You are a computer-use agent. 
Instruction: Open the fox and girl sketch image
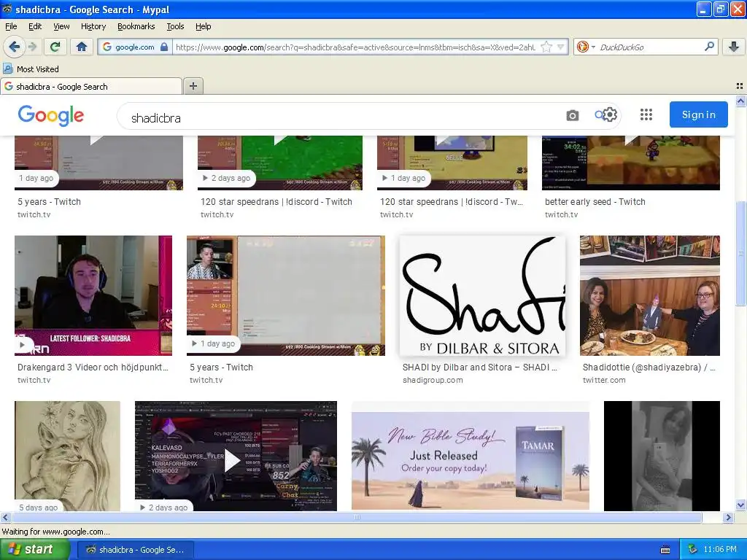point(67,456)
